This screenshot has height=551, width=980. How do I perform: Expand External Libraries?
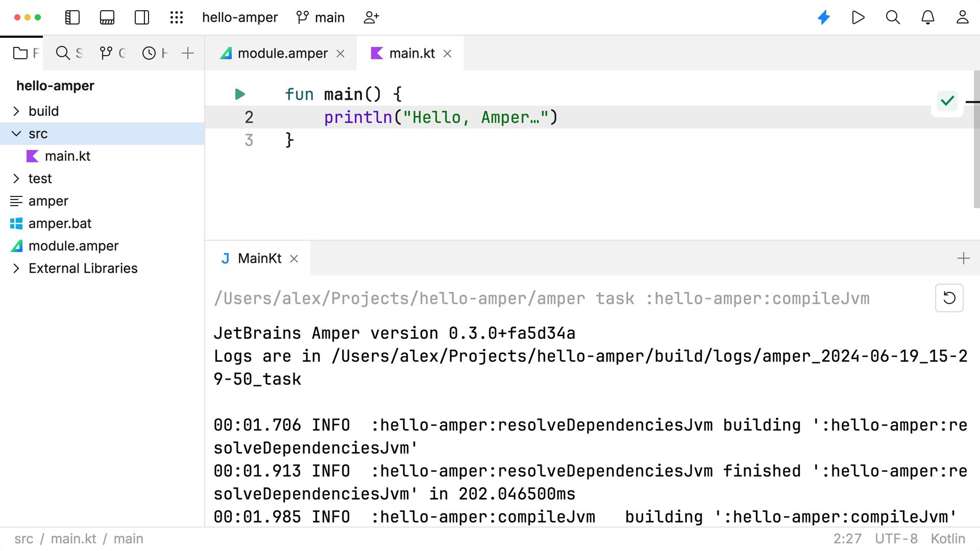tap(16, 268)
